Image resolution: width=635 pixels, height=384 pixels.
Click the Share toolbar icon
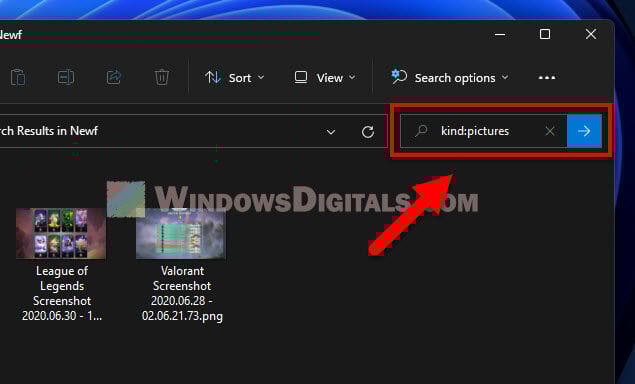(x=114, y=77)
